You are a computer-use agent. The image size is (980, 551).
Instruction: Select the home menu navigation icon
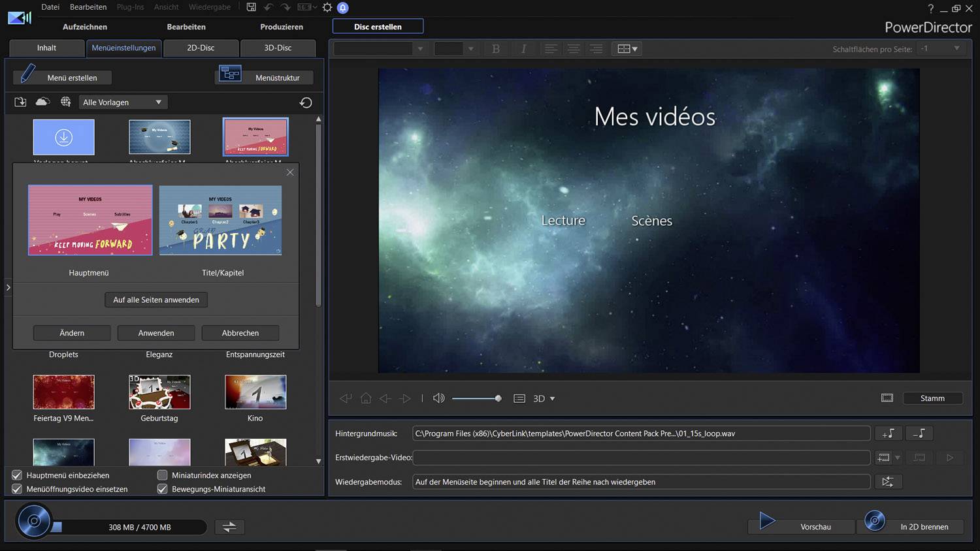[365, 398]
